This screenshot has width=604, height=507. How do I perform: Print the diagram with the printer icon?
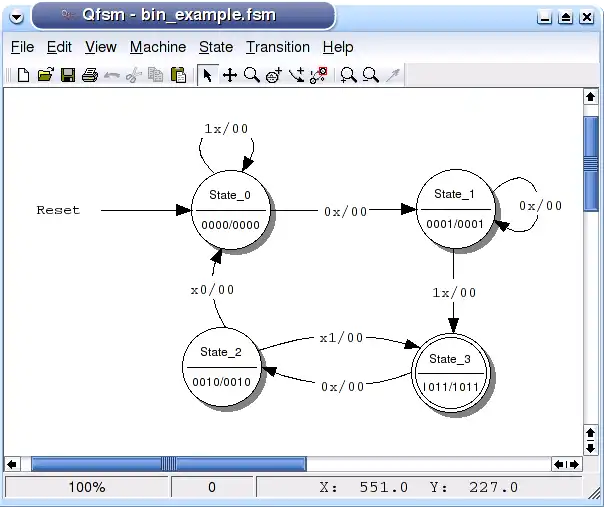tap(90, 75)
